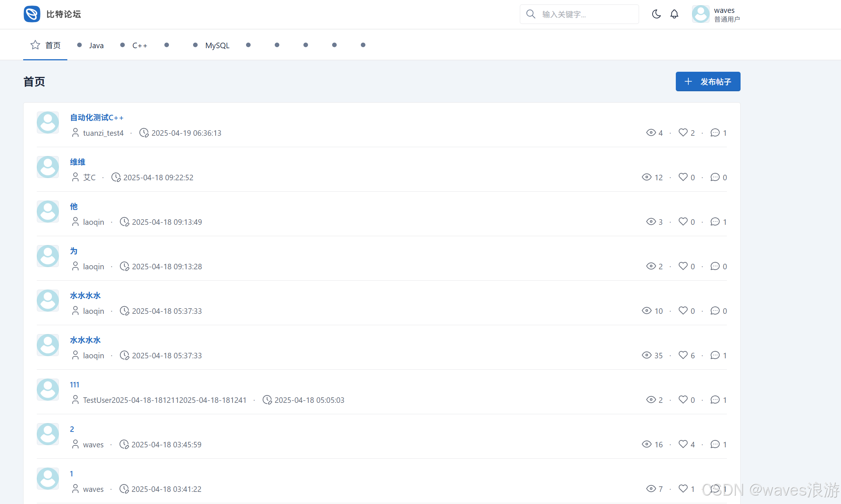The image size is (841, 504).
Task: Toggle dark mode moon icon
Action: (x=656, y=14)
